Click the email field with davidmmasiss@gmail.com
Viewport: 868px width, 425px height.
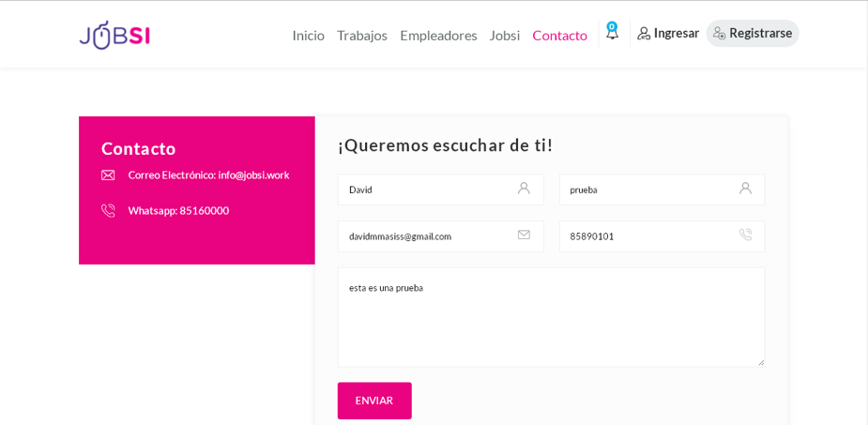pyautogui.click(x=422, y=236)
